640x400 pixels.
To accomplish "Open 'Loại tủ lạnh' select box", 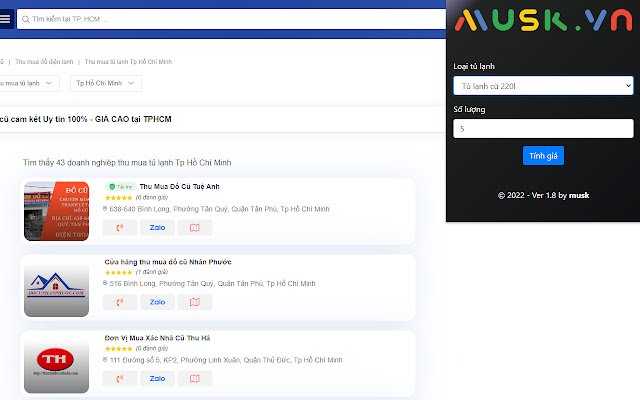I will tap(543, 86).
